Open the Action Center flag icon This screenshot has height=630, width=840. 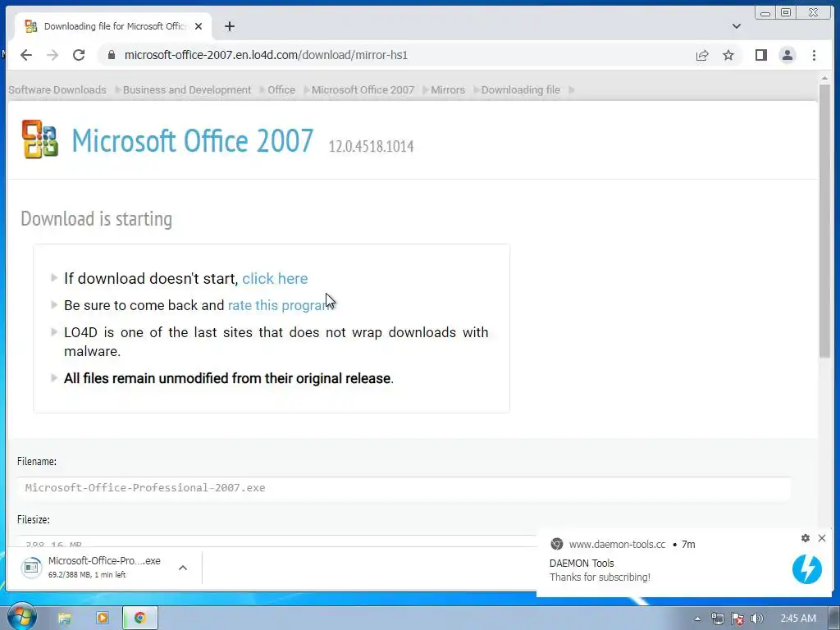737,619
